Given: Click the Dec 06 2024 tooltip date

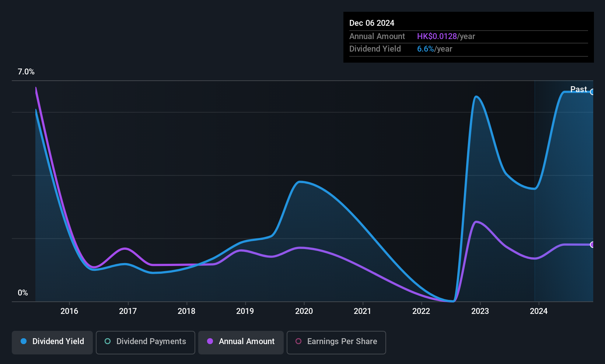Looking at the screenshot, I should 372,23.
